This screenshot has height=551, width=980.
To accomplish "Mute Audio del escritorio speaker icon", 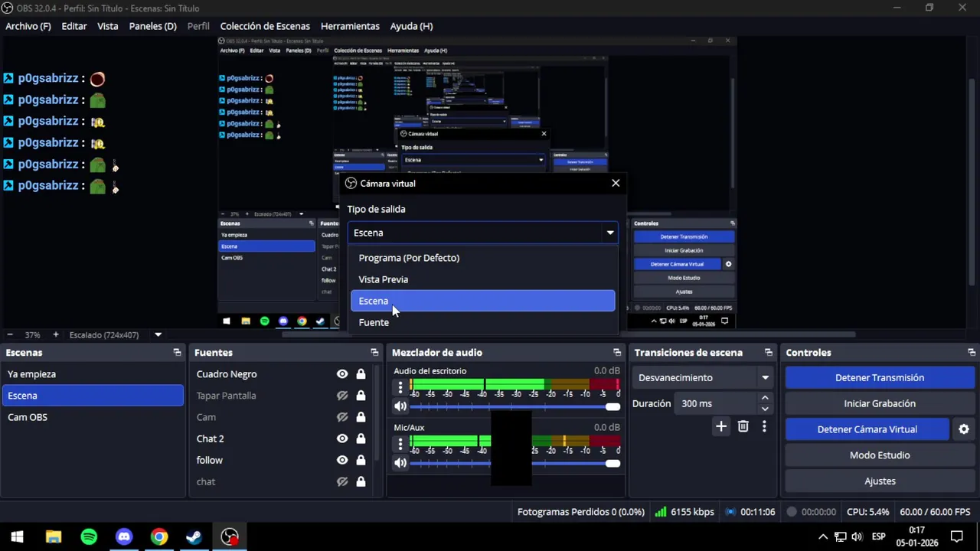I will click(400, 406).
